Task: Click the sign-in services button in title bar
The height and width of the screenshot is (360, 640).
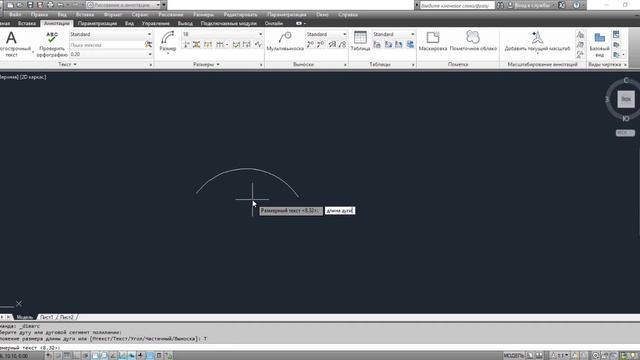Action: [x=531, y=5]
